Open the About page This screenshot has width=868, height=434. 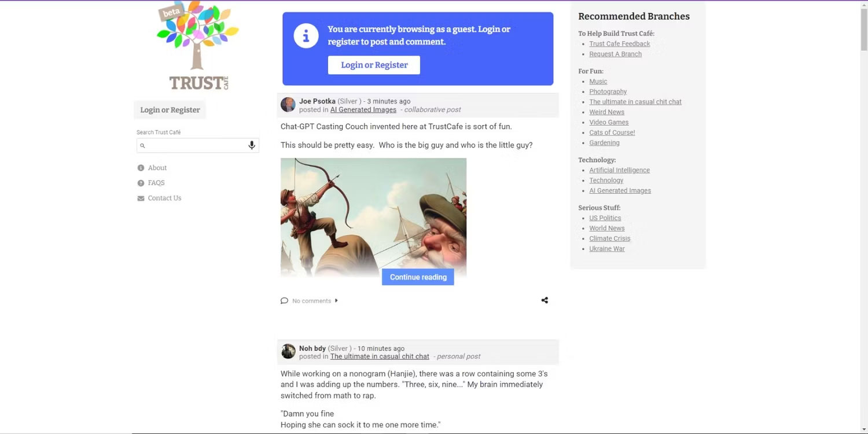157,168
